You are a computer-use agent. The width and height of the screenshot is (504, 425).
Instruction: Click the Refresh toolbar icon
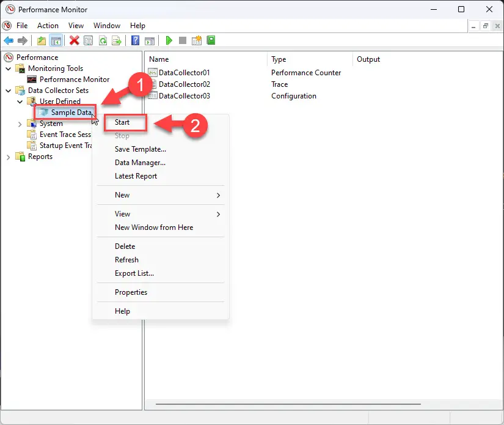103,40
